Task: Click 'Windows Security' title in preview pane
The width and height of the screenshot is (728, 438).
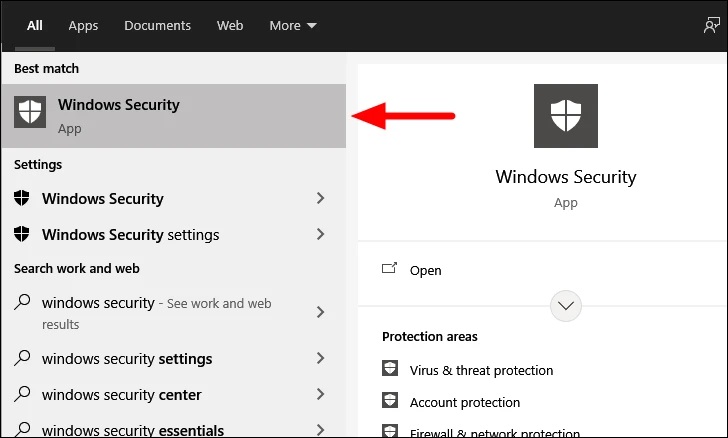Action: coord(566,177)
